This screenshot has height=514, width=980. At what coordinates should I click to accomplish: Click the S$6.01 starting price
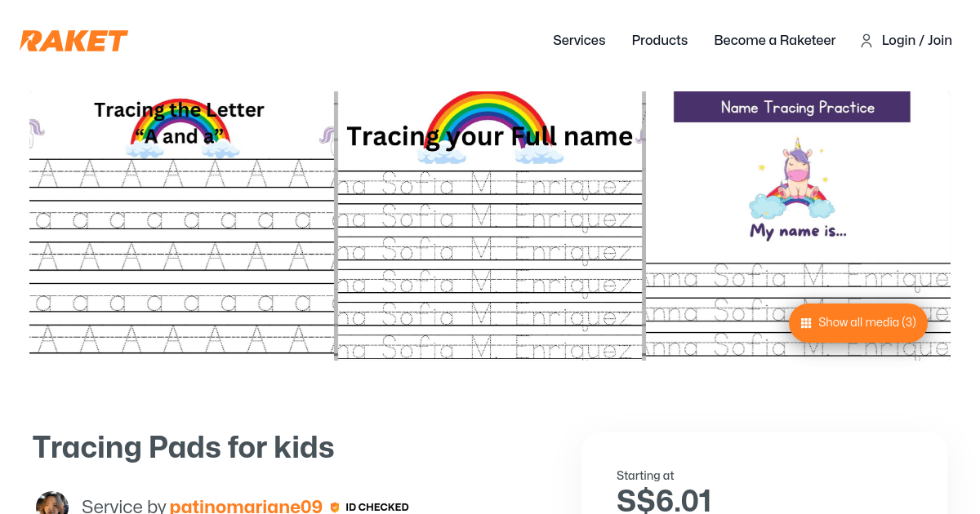coord(663,499)
